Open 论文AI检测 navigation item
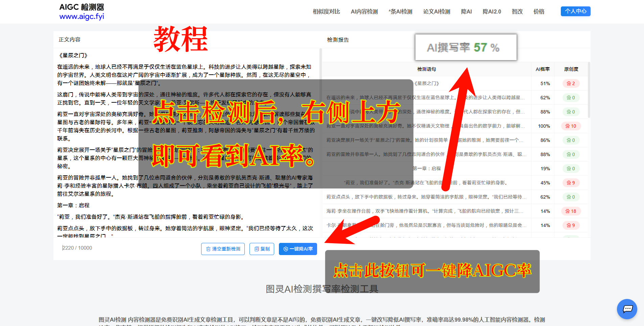The height and width of the screenshot is (326, 644). (436, 11)
